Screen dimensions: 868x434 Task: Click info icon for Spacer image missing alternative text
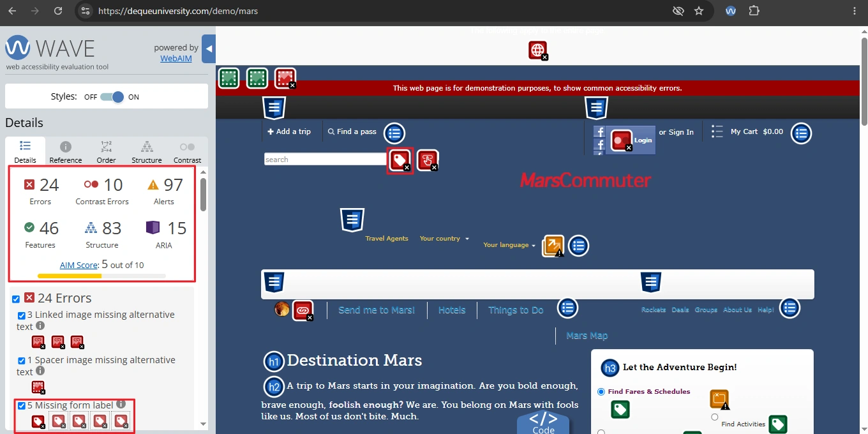click(40, 371)
